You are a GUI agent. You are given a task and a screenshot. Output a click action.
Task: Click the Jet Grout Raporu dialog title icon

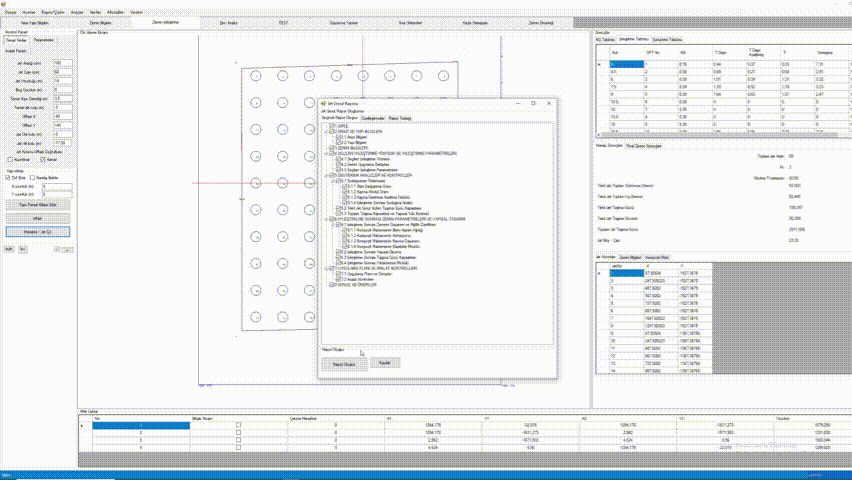[322, 102]
